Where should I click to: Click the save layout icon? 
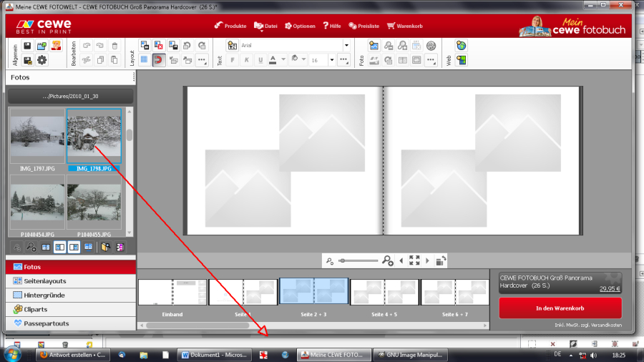coord(173,46)
